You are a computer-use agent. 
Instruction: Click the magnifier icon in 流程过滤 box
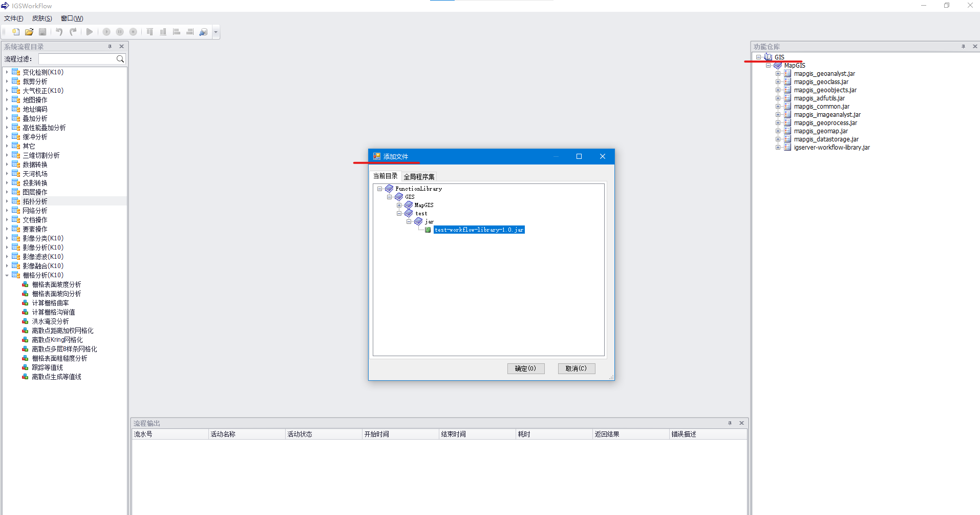120,59
